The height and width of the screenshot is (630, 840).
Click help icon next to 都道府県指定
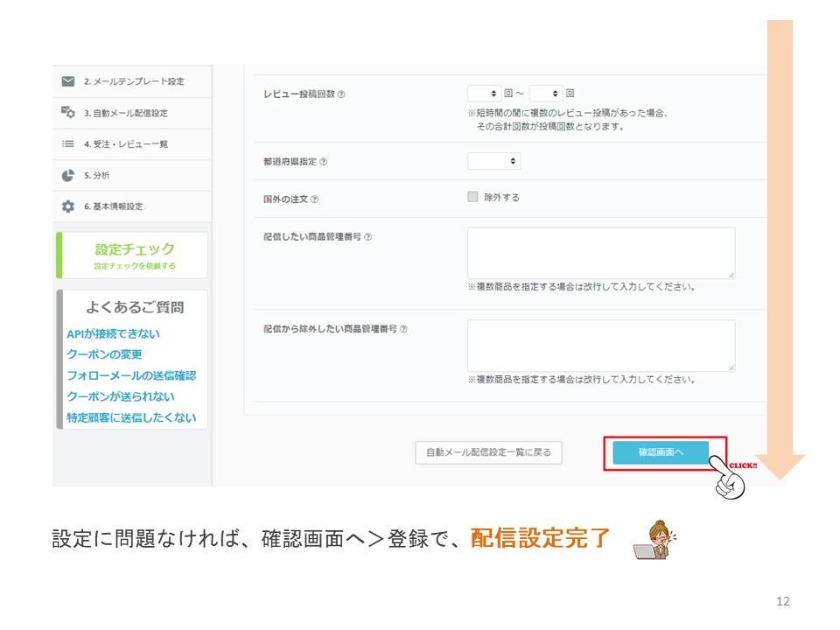tap(324, 162)
